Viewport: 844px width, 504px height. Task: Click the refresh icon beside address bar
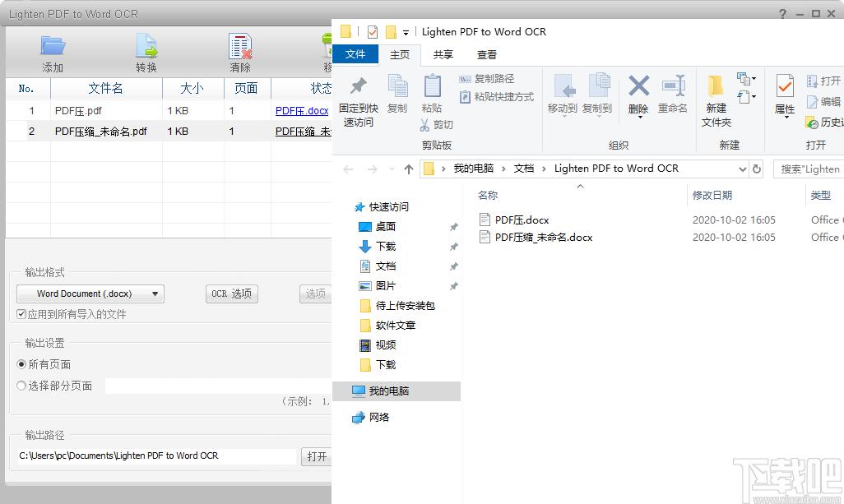pos(756,169)
